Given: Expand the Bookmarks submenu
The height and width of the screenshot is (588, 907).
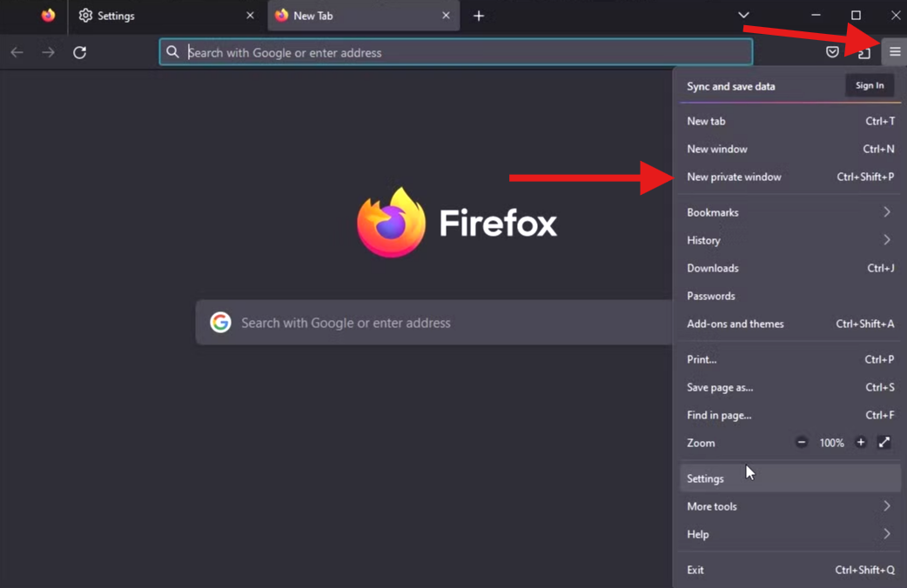Looking at the screenshot, I should click(790, 212).
